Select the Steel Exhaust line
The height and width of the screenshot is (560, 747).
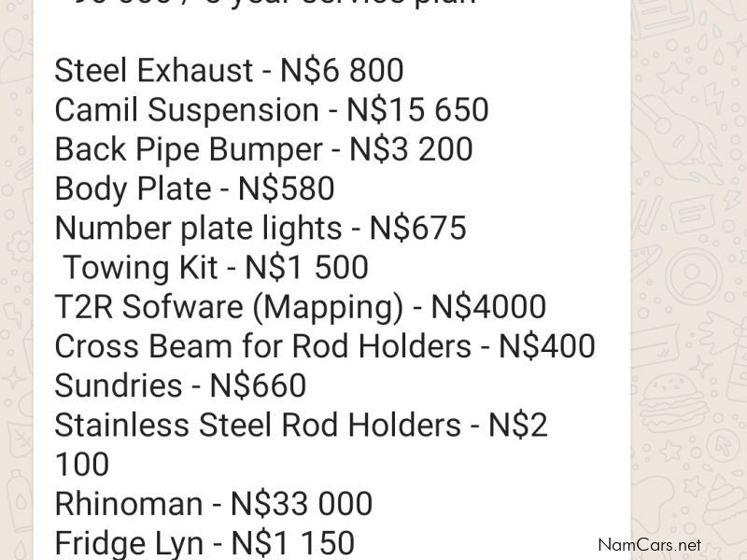tap(229, 71)
